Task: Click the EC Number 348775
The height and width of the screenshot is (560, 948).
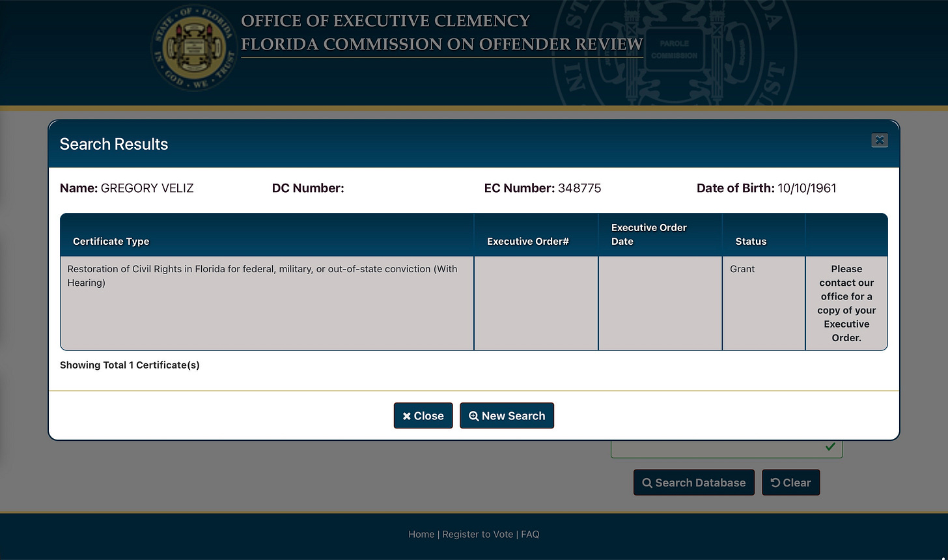Action: click(x=579, y=188)
